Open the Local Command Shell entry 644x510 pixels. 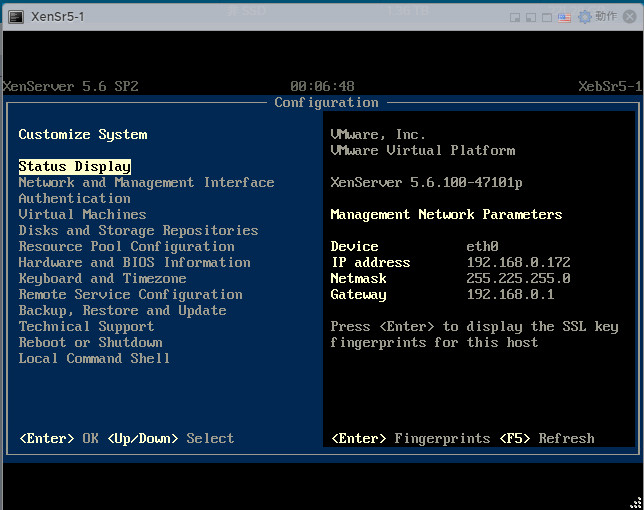click(94, 358)
